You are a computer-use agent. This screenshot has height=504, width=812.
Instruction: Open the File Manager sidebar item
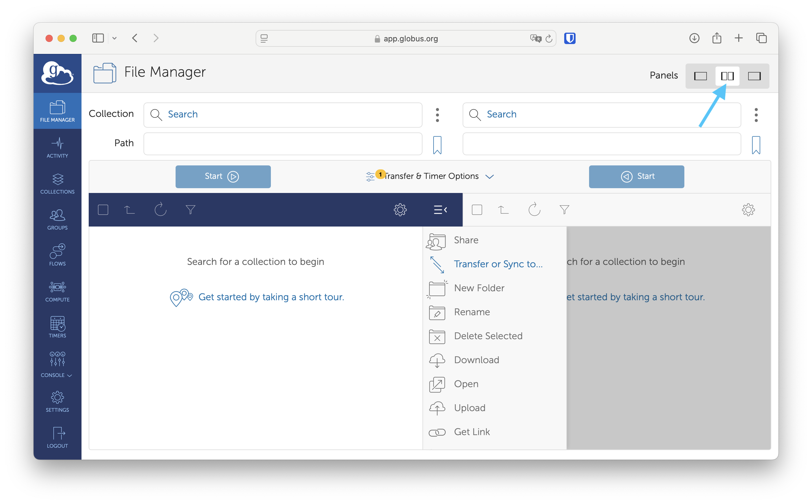click(57, 111)
